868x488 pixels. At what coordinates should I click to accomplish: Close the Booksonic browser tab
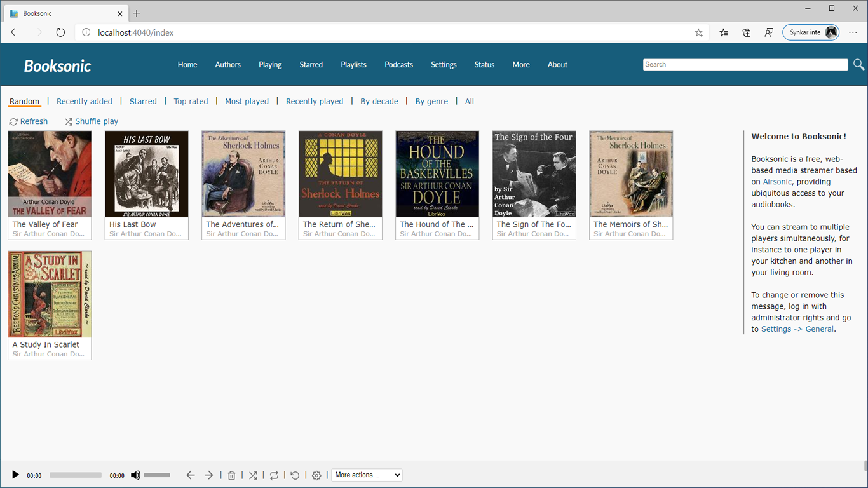(120, 13)
